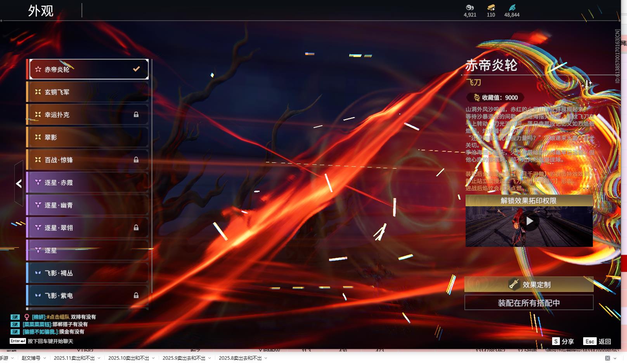Open 2025.11卖出和不出 sheet tab

tap(74, 358)
